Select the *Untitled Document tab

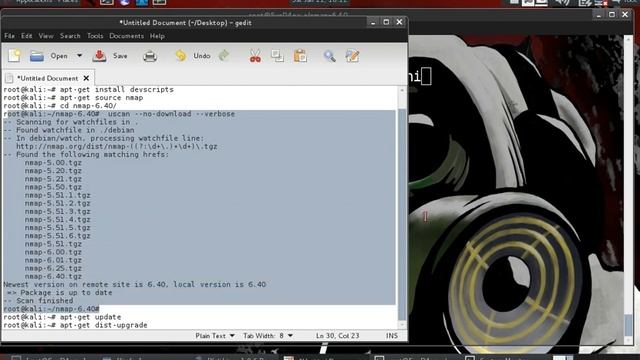[47, 78]
